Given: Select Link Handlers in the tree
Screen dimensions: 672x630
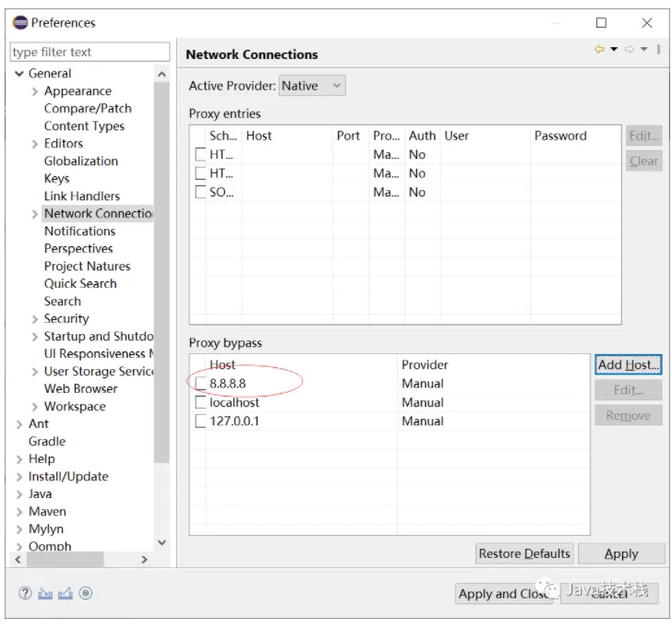Looking at the screenshot, I should click(82, 196).
